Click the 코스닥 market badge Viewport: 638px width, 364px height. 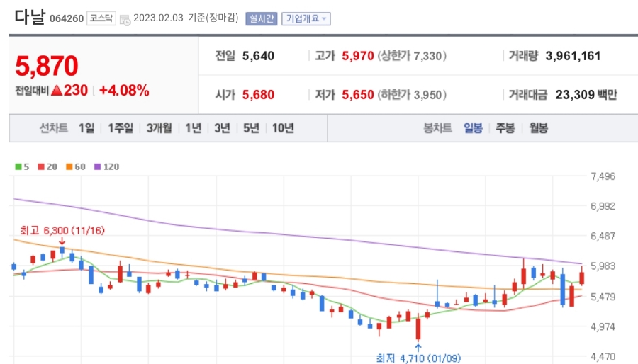tap(101, 18)
